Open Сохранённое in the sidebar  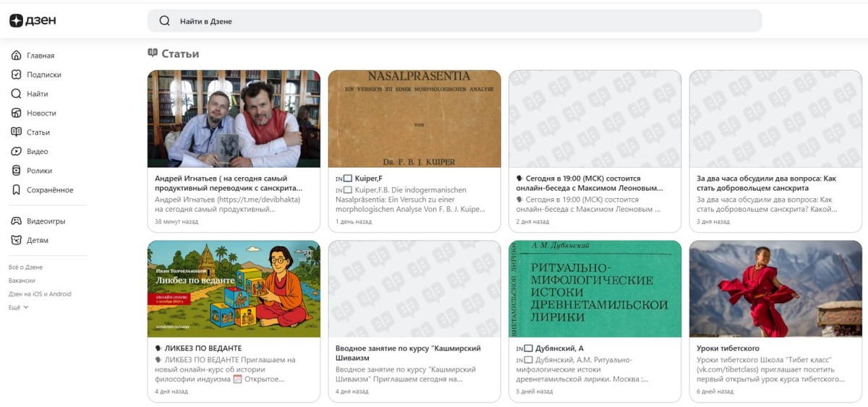pos(50,190)
